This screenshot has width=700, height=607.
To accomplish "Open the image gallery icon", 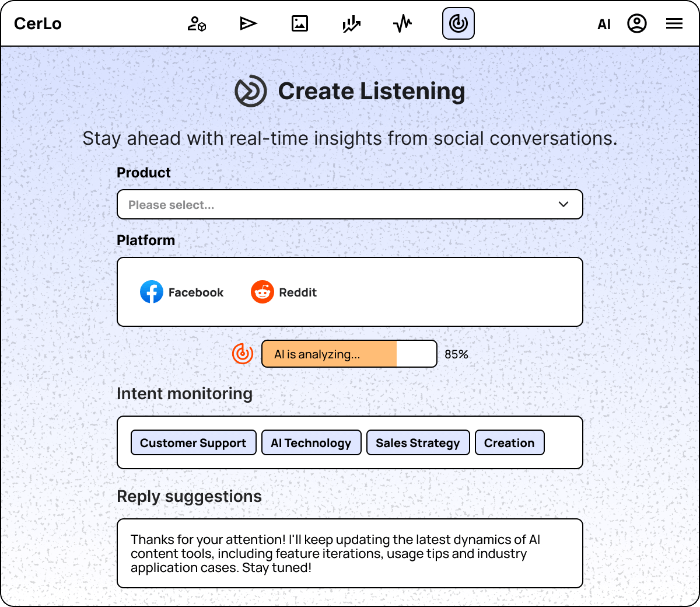I will (300, 24).
